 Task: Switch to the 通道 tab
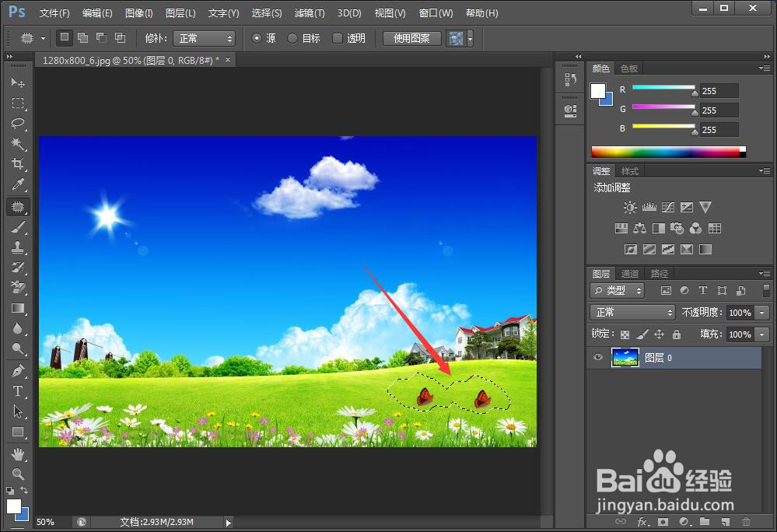tap(630, 274)
